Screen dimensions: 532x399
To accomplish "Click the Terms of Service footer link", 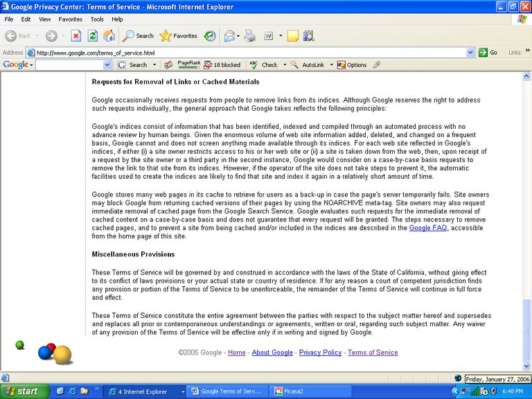I will pos(373,353).
